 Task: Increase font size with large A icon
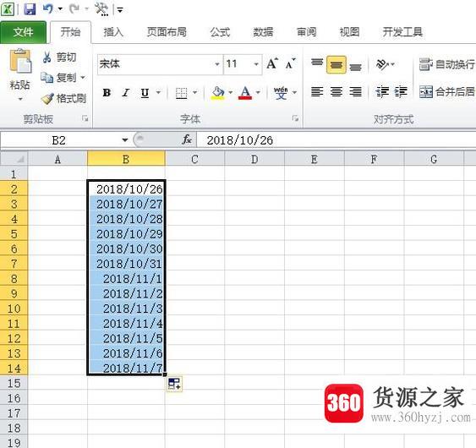[x=272, y=63]
